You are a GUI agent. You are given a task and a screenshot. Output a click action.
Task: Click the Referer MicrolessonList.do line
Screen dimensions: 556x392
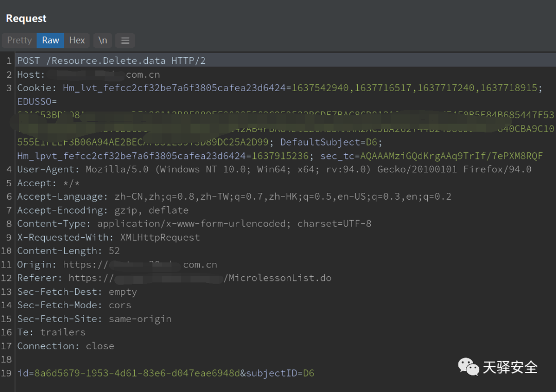[x=174, y=278]
